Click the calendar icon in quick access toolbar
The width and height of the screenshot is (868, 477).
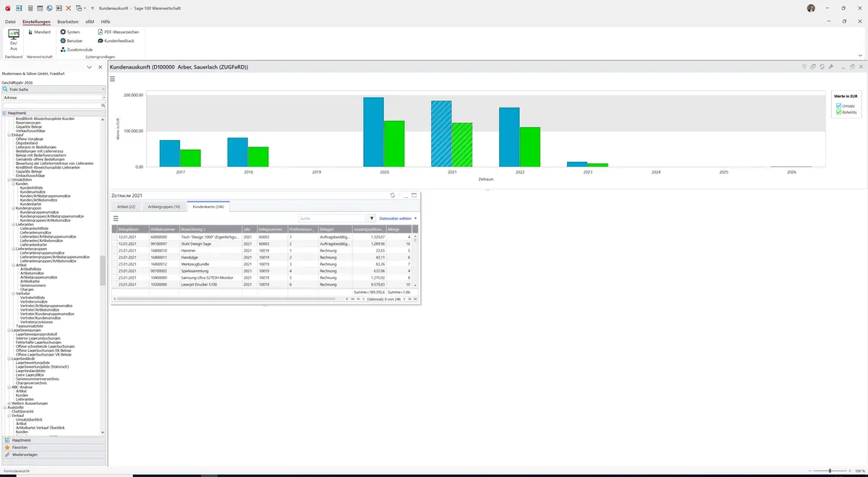click(x=40, y=8)
